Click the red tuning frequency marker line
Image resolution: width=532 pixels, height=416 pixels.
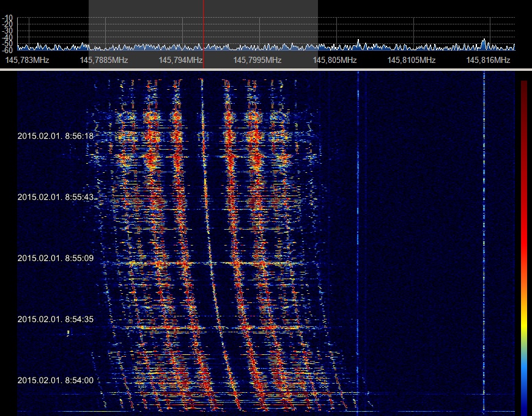(204, 34)
